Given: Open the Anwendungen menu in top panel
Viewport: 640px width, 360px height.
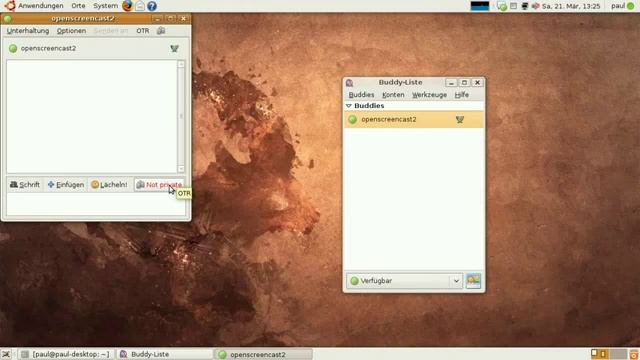Looking at the screenshot, I should click(41, 6).
